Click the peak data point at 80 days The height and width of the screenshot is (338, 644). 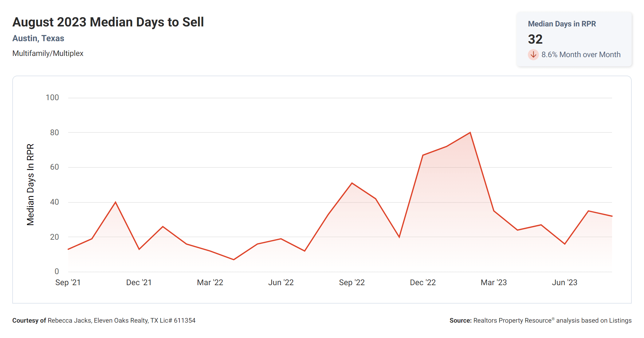click(x=470, y=133)
